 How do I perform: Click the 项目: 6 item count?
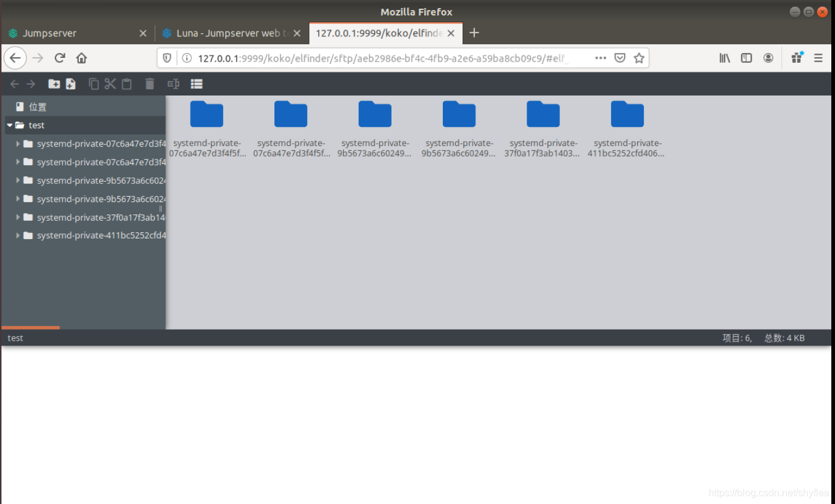[737, 338]
